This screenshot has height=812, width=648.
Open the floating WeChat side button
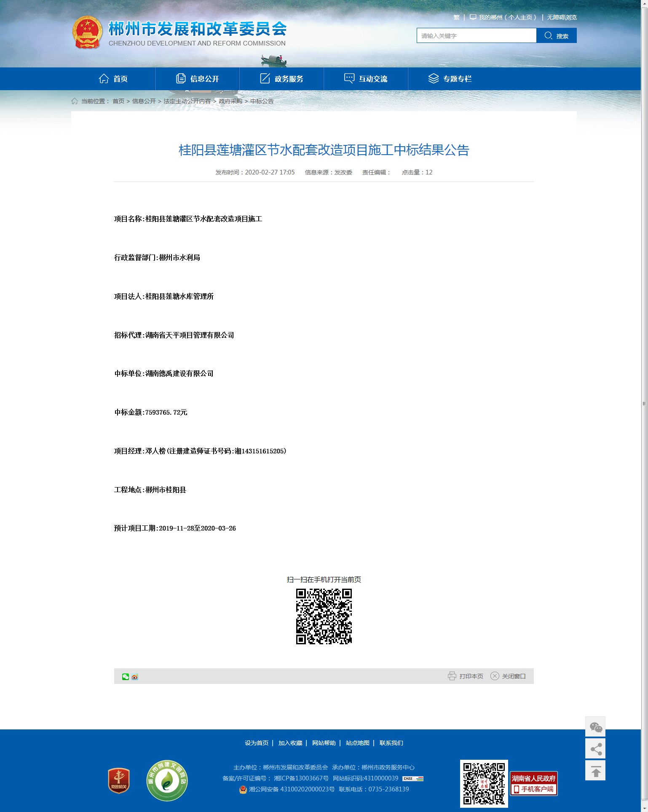[595, 727]
